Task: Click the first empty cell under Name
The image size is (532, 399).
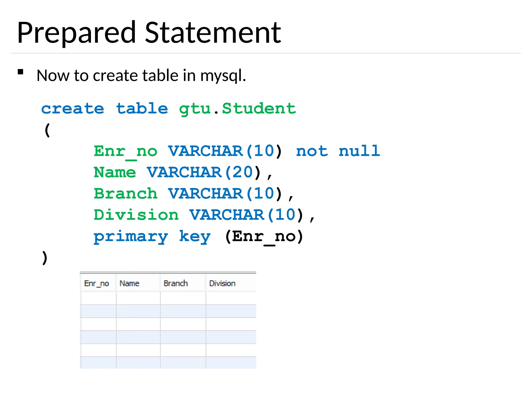Action: pyautogui.click(x=138, y=298)
